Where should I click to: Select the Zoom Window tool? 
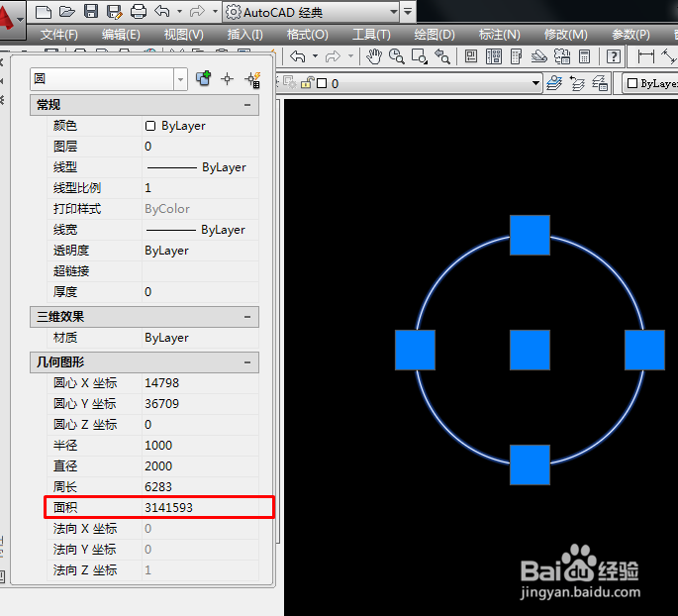point(420,56)
